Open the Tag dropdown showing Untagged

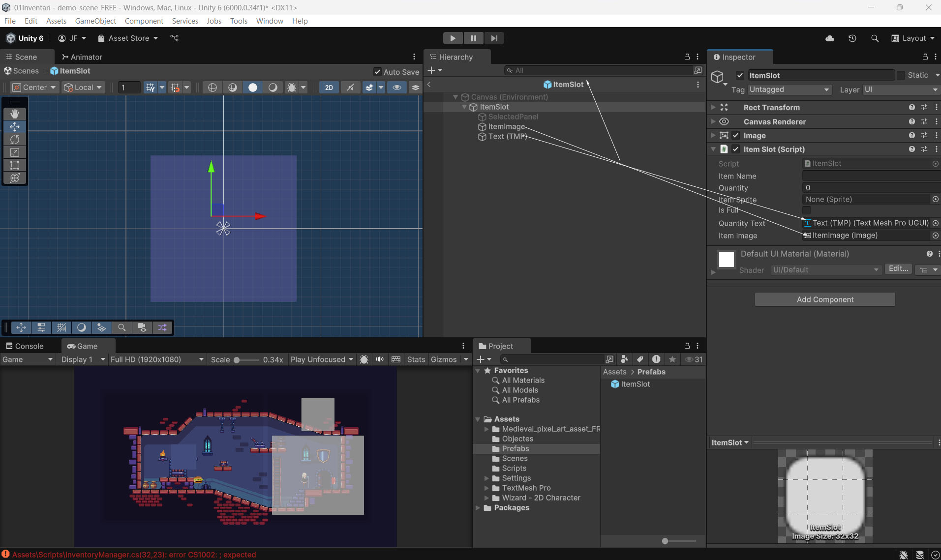pyautogui.click(x=789, y=89)
